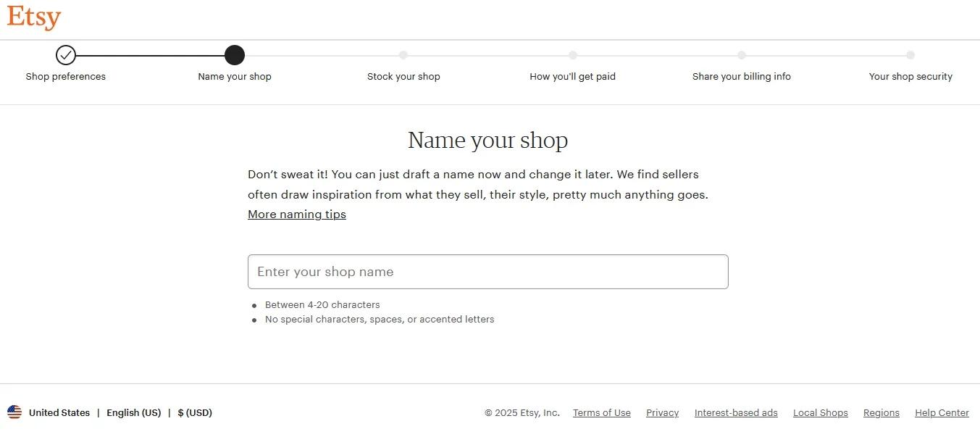Open the $ (USD) currency selector
This screenshot has width=980, height=437.
pyautogui.click(x=195, y=413)
